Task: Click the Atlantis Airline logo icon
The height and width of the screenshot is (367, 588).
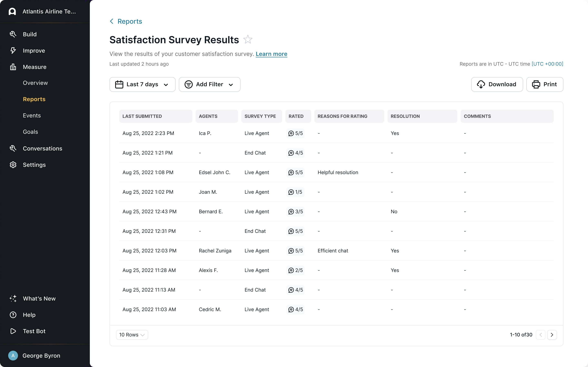Action: tap(12, 11)
